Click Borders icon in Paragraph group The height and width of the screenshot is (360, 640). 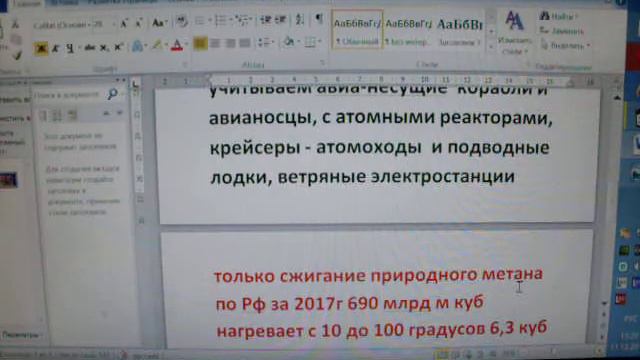[310, 42]
